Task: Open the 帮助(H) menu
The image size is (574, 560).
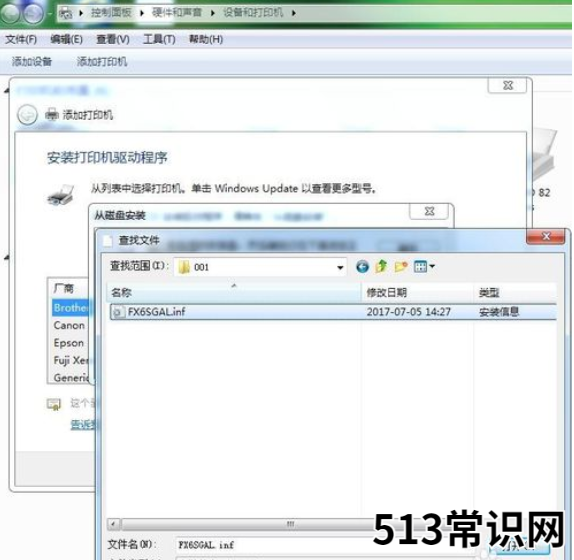Action: [x=206, y=39]
